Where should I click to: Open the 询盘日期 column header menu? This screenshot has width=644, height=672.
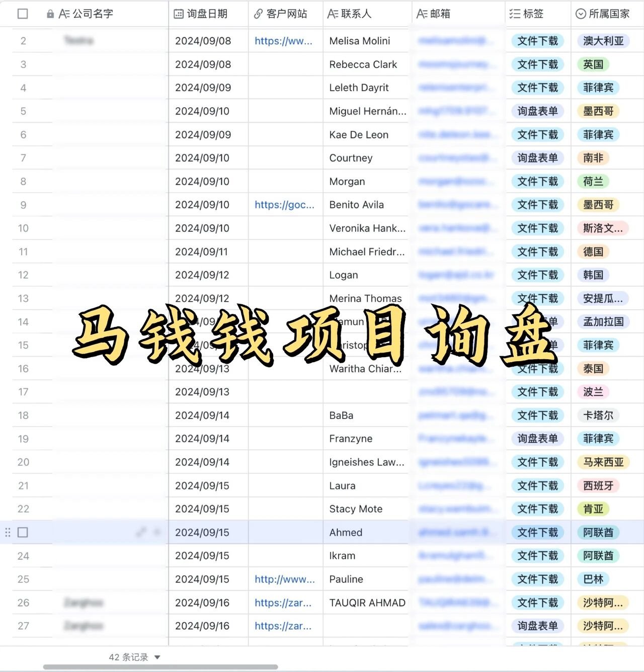(207, 14)
